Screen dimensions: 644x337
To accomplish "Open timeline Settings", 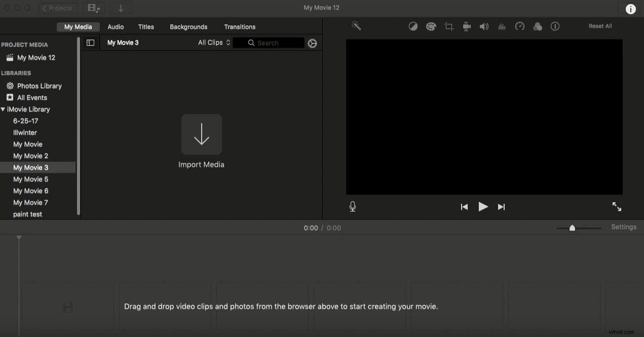I will [623, 227].
